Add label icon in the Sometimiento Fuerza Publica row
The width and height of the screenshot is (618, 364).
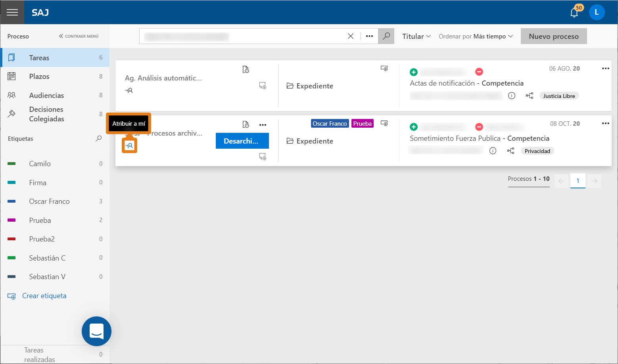384,123
